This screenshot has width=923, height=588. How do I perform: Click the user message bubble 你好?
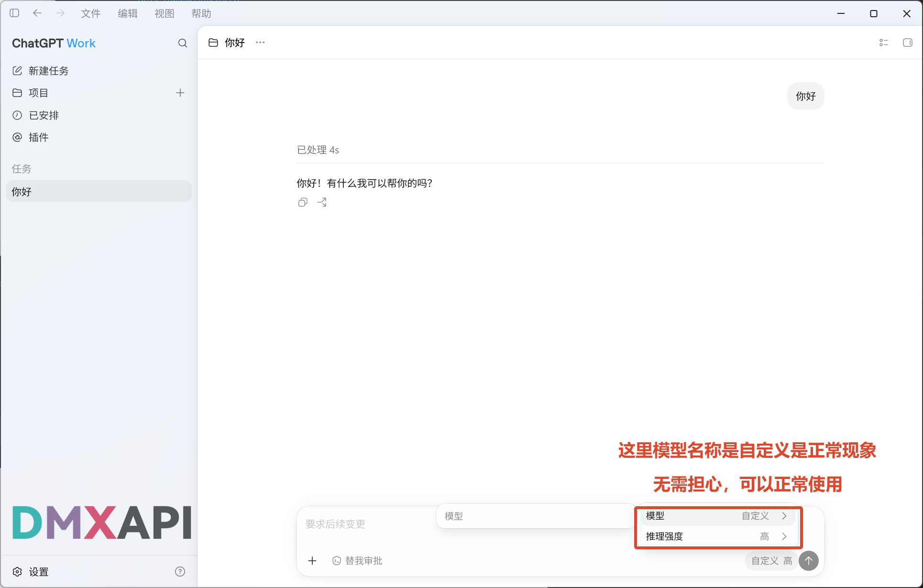[806, 96]
